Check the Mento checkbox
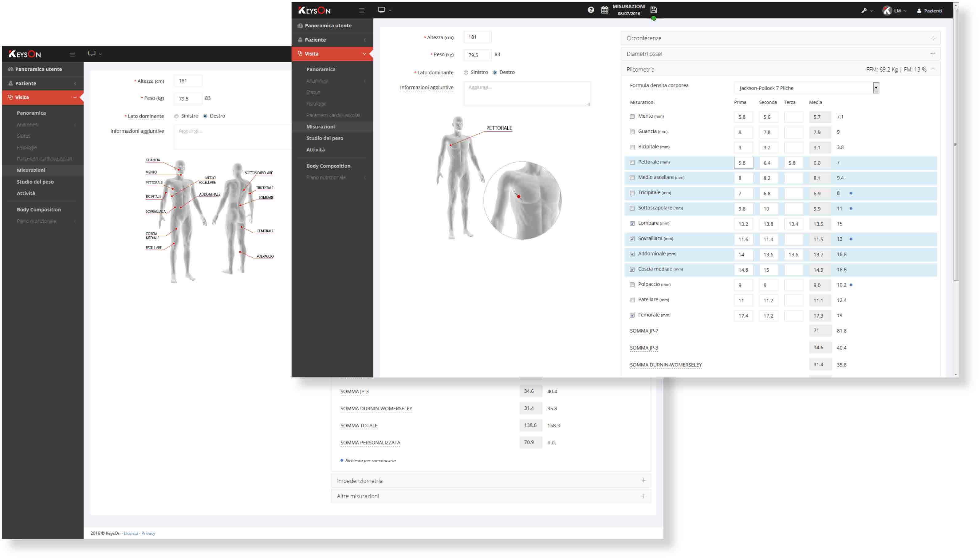Screen dimensions: 980x560 [x=632, y=116]
